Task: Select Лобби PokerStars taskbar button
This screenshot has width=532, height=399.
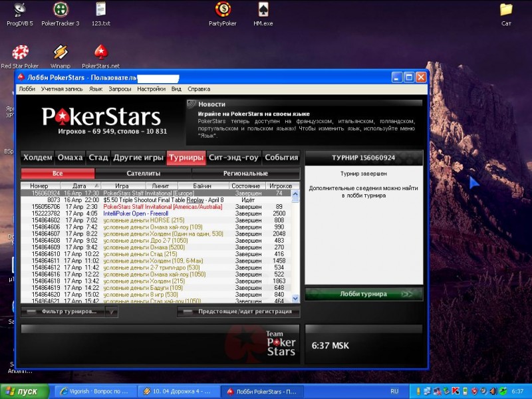Action: click(x=261, y=391)
